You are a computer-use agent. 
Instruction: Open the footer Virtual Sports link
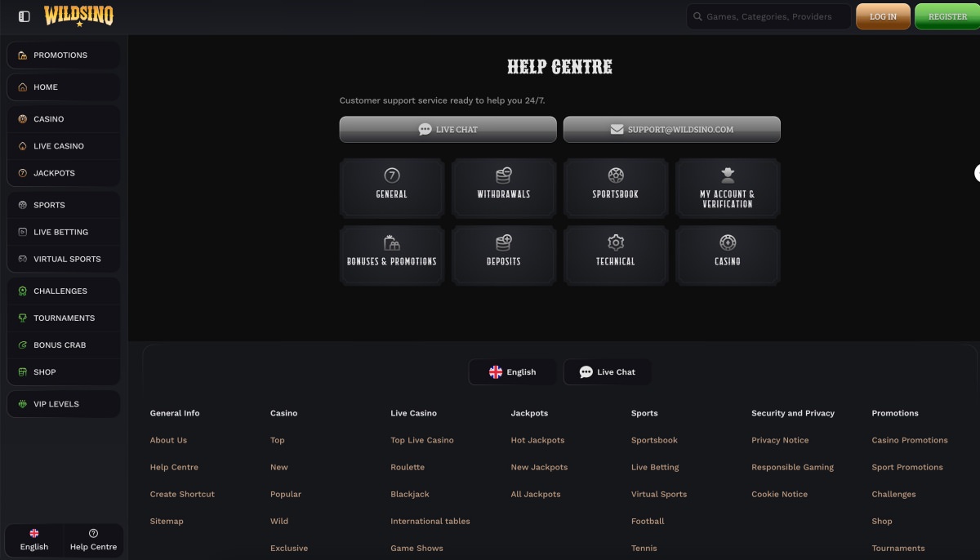coord(659,494)
